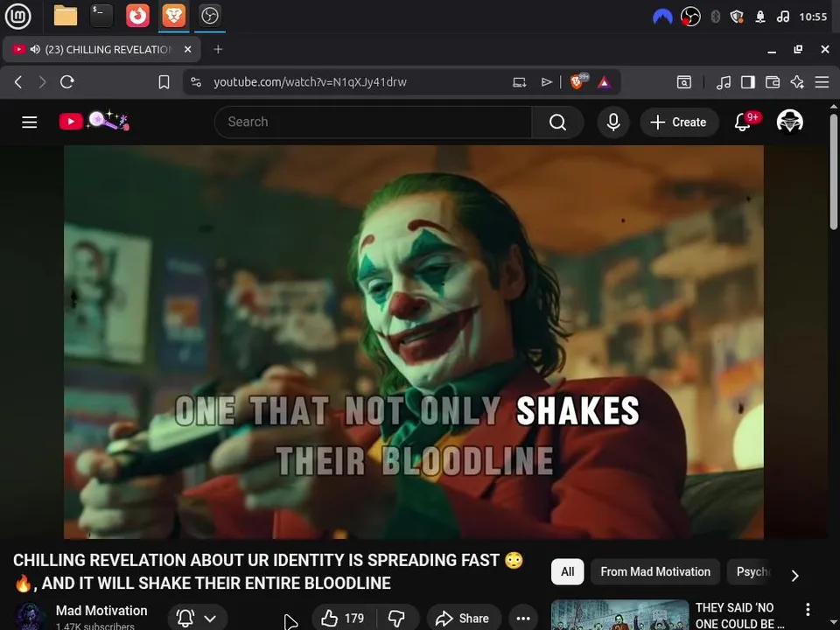Select the CHILLING REVELATION browser tab
Screen dimensions: 840x630
101,49
